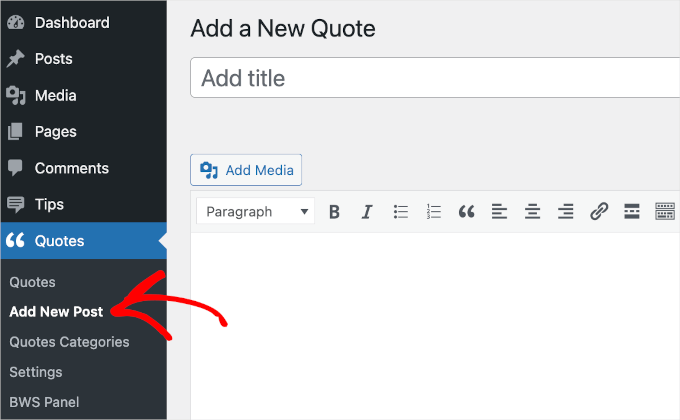
Task: Click the Add Media button
Action: (246, 170)
